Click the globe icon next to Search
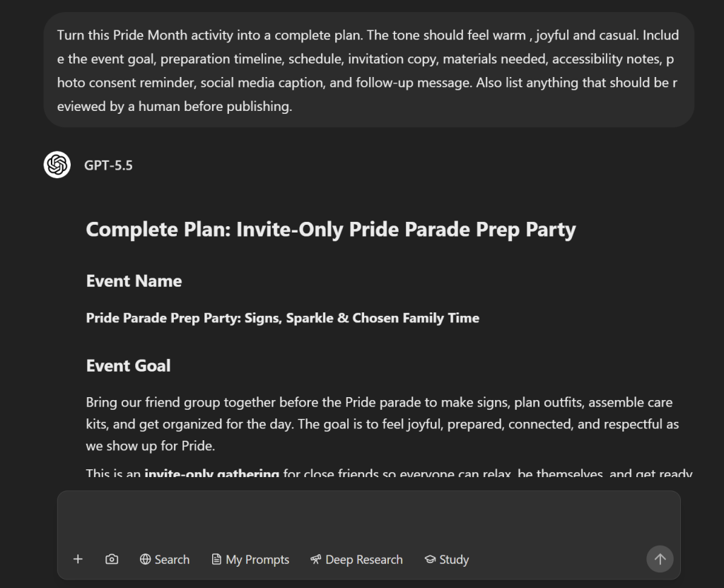724x588 pixels. tap(145, 560)
